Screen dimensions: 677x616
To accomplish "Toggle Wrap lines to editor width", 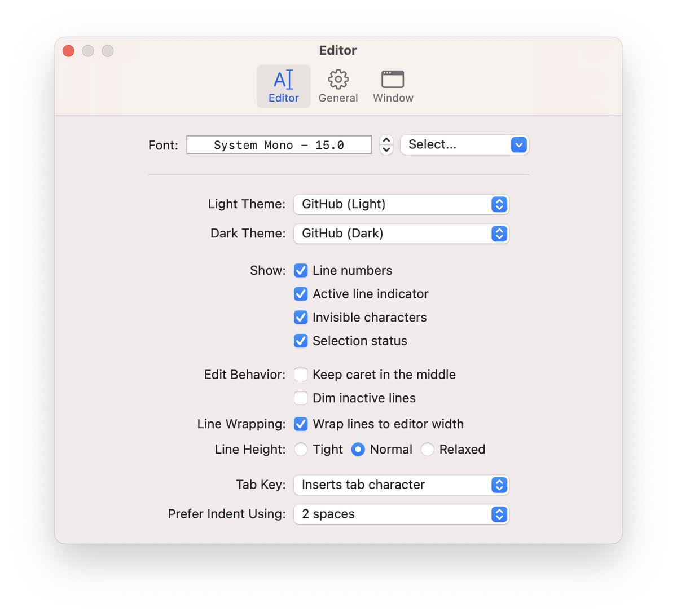I will [301, 424].
